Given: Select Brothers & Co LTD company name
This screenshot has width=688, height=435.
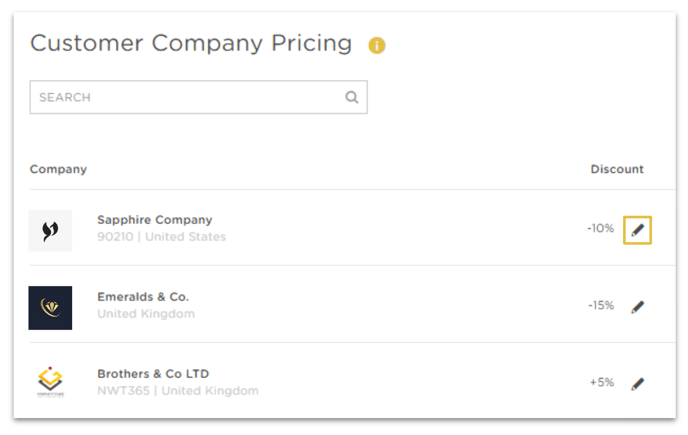Looking at the screenshot, I should pos(153,374).
